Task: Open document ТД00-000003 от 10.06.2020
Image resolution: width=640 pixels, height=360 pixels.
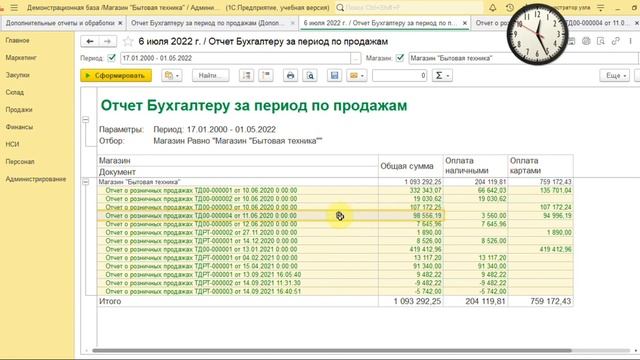Action: click(201, 207)
